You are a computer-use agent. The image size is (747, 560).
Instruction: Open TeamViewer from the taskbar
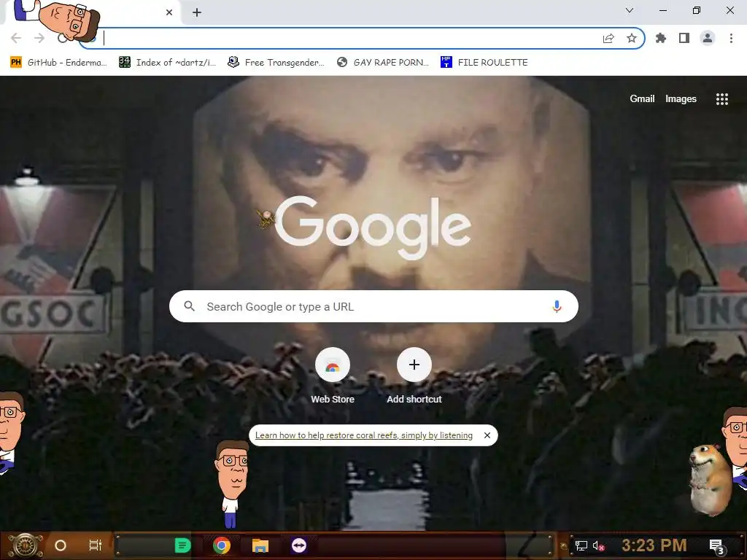299,545
